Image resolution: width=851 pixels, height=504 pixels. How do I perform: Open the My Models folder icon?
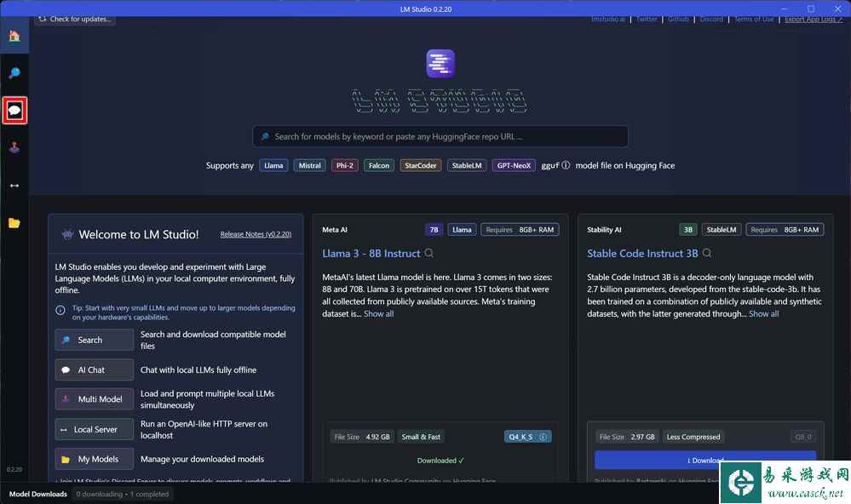14,223
